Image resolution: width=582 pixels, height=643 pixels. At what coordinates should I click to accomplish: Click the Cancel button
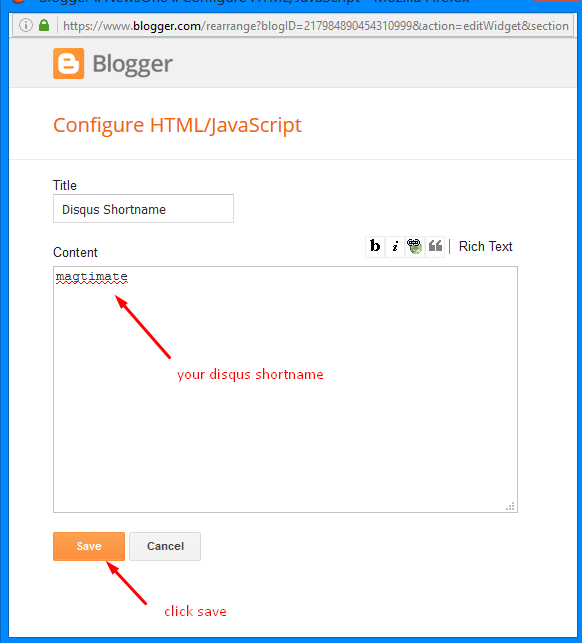click(x=165, y=546)
